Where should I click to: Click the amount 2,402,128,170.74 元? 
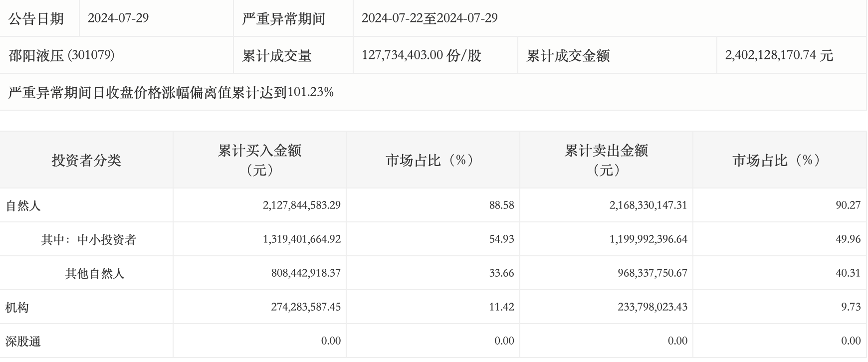point(779,55)
